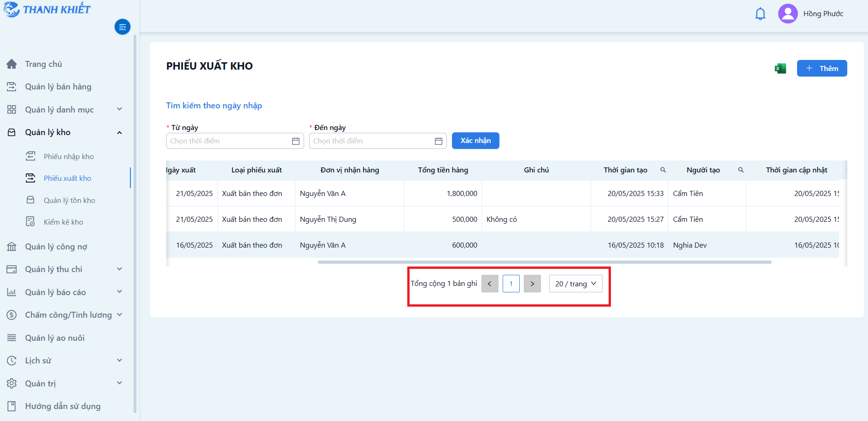Click the Trang chủ home icon

point(12,64)
